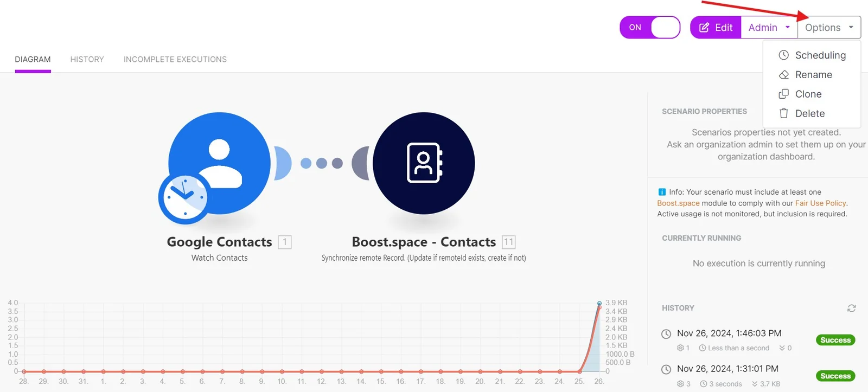Click the Scheduling clock icon
Image resolution: width=868 pixels, height=392 pixels.
[x=784, y=55]
